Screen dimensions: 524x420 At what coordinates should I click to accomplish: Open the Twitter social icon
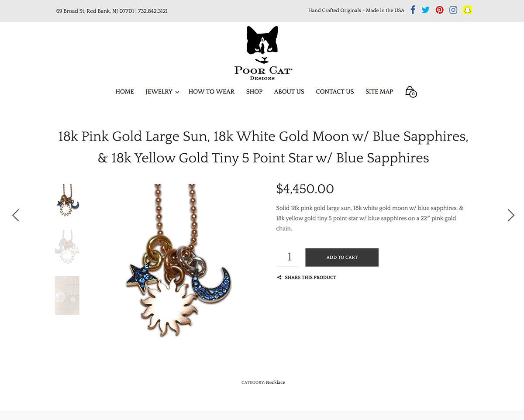pyautogui.click(x=425, y=10)
